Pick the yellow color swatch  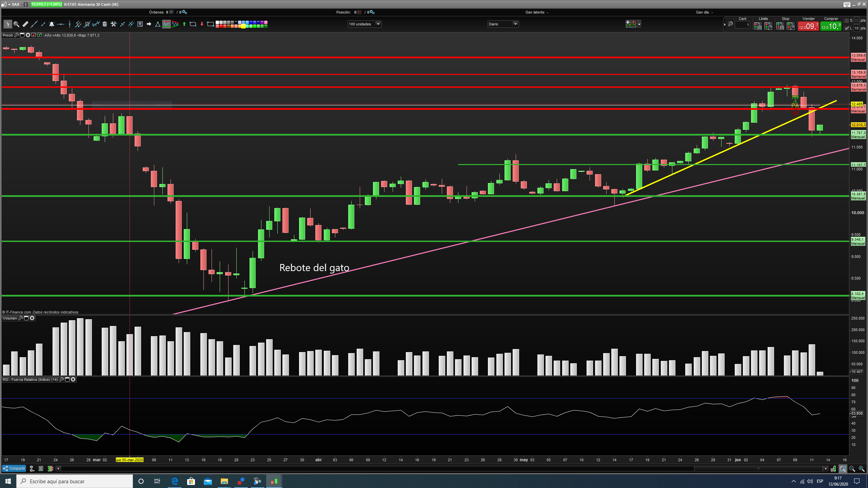pyautogui.click(x=243, y=26)
